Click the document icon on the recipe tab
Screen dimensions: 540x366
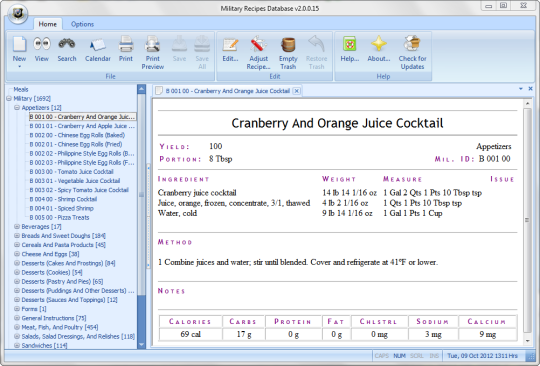tap(159, 91)
